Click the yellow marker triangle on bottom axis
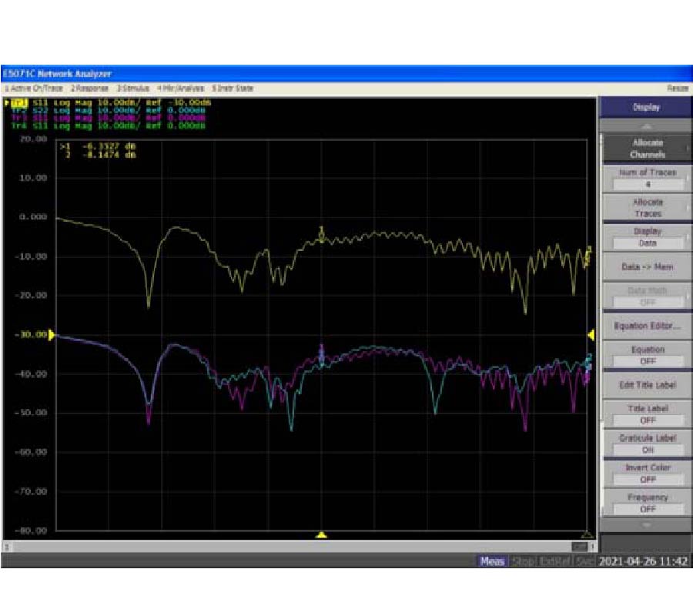 click(322, 534)
